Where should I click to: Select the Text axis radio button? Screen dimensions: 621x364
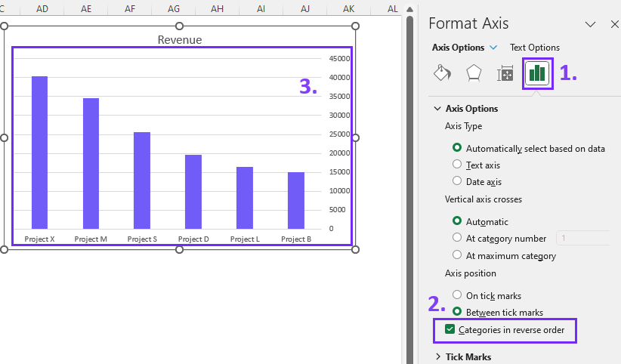click(457, 164)
